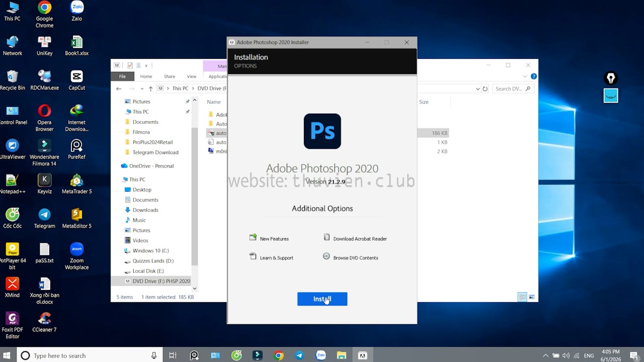
Task: Open New Features option icon
Action: click(253, 238)
